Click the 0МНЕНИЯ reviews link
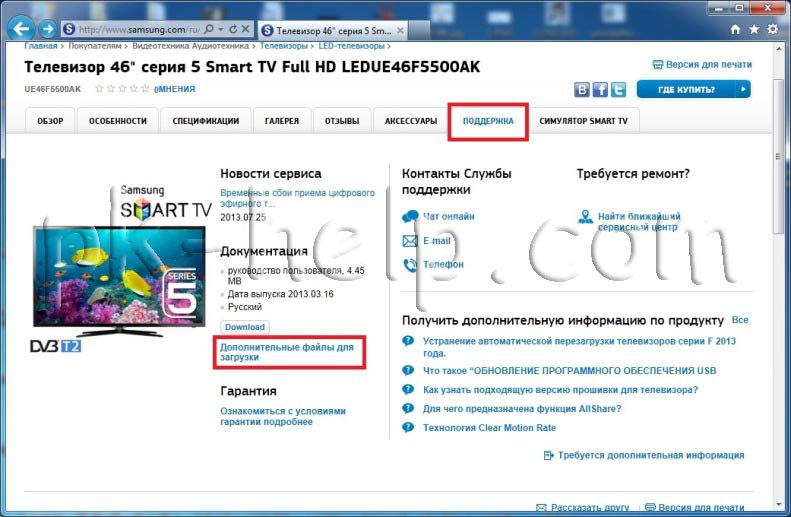Viewport: 791px width, 517px height. click(175, 89)
